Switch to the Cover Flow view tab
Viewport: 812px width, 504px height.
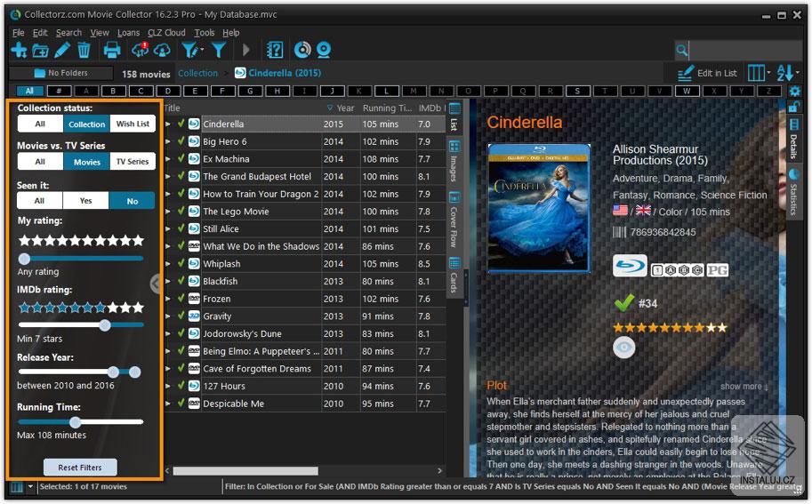tap(454, 221)
